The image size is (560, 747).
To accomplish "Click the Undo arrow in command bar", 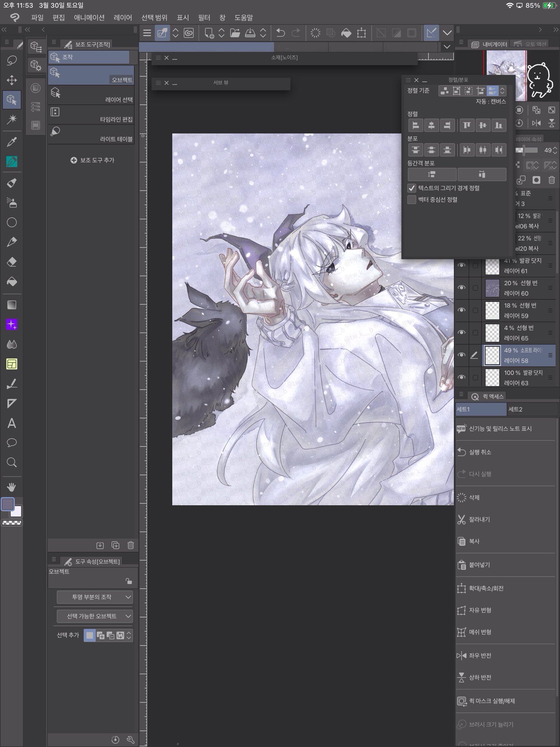I will coord(280,33).
